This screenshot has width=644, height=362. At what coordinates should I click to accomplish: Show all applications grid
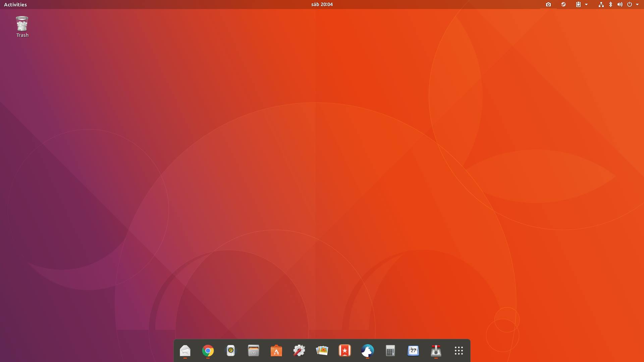(459, 351)
